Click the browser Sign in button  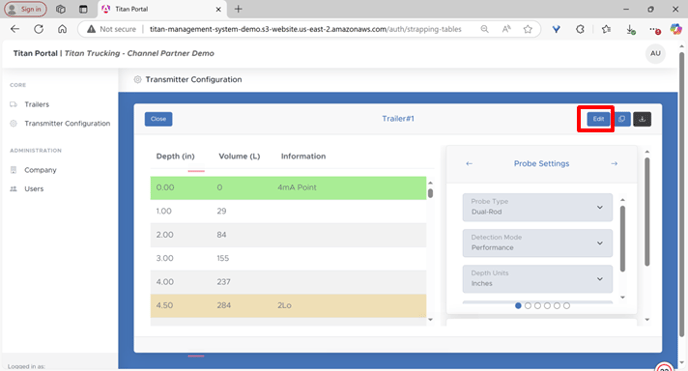tap(25, 9)
